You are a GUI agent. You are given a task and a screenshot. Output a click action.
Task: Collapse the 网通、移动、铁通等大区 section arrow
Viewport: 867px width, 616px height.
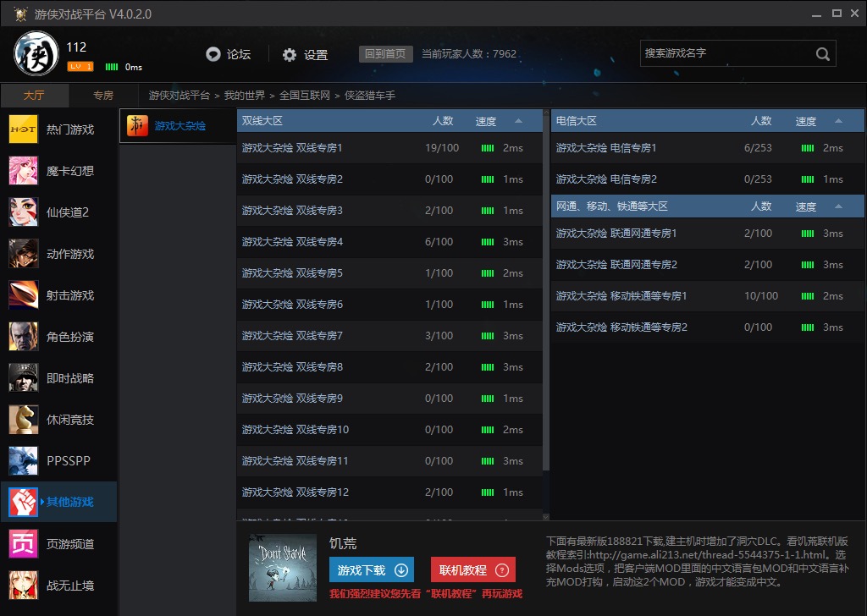(838, 206)
